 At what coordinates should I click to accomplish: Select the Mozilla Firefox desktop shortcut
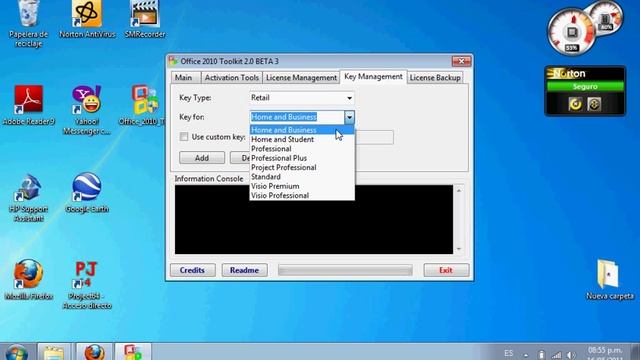[28, 280]
